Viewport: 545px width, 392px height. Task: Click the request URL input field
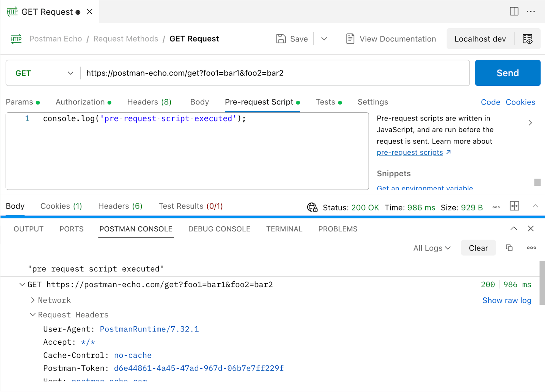(x=274, y=73)
